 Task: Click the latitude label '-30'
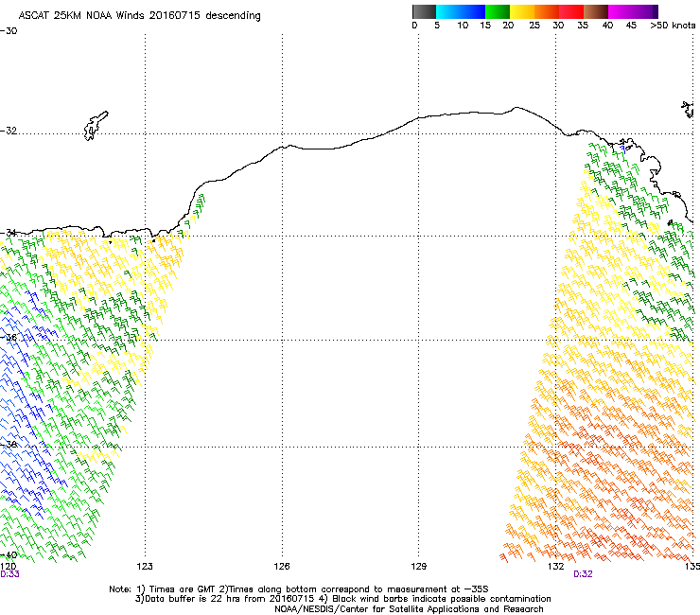click(x=9, y=31)
